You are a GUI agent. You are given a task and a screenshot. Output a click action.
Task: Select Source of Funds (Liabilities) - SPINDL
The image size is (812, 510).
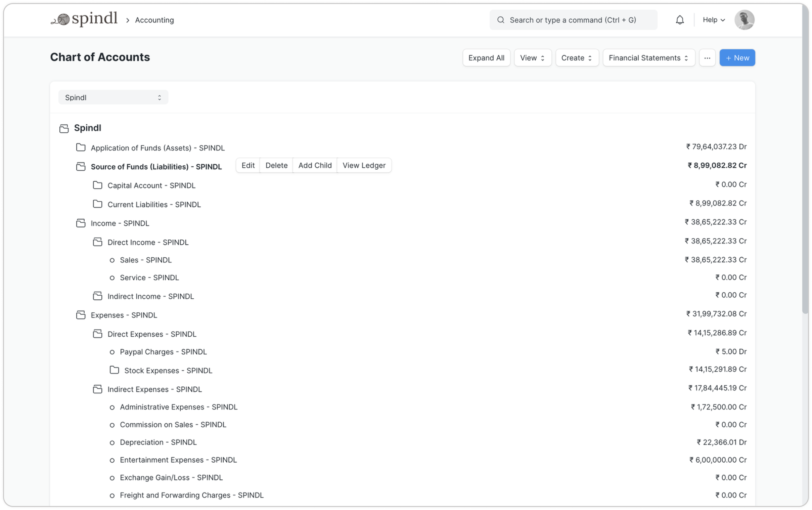[x=156, y=167]
